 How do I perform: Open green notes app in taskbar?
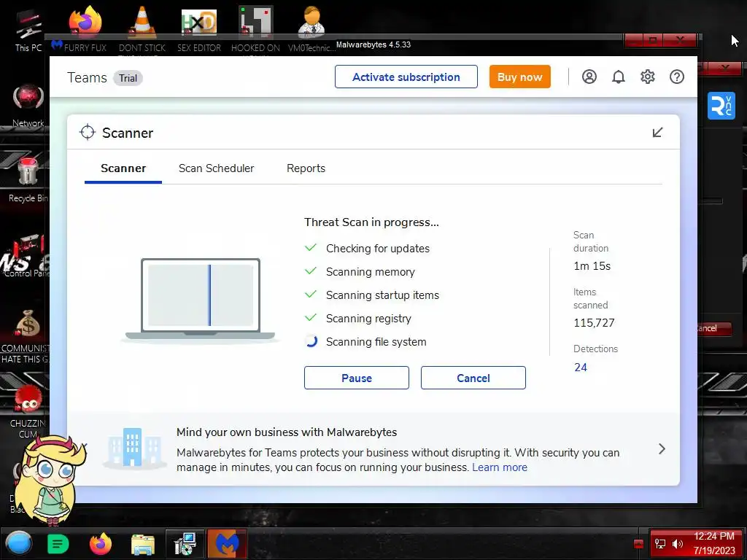58,544
